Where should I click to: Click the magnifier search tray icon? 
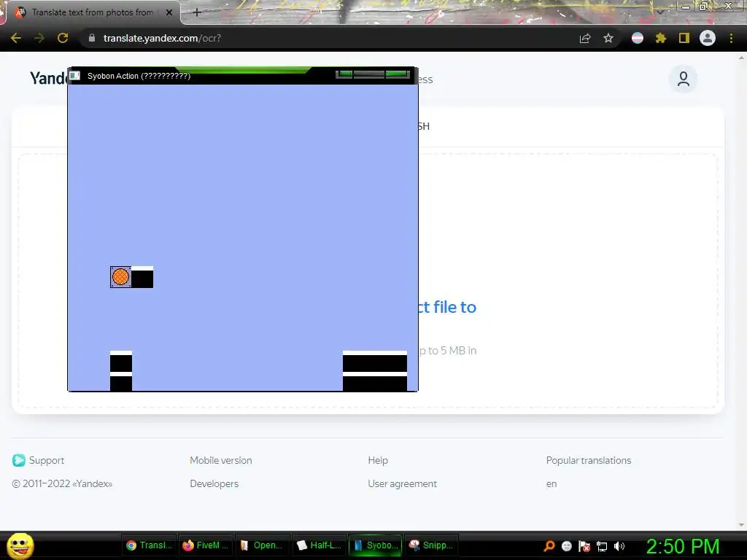click(x=549, y=546)
